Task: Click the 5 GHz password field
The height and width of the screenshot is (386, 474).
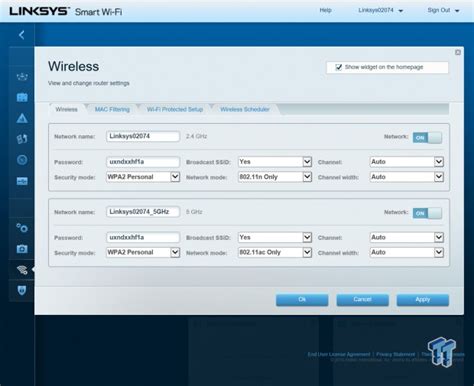Action: coord(143,237)
